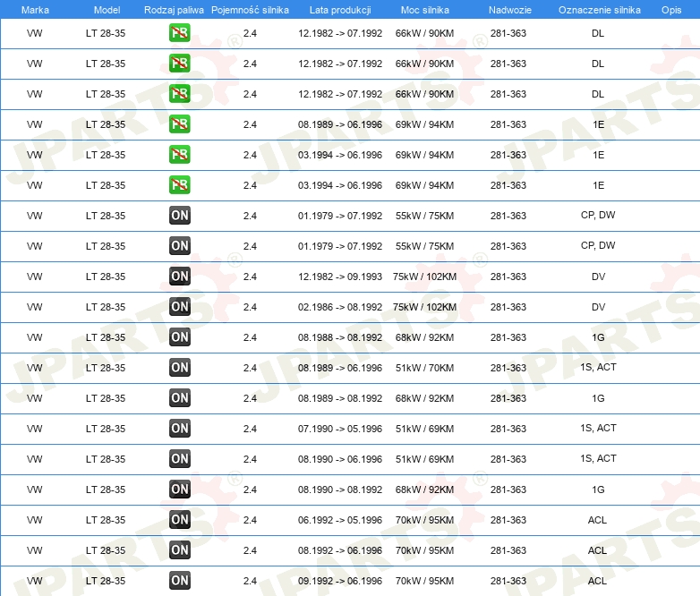Click the ON diesel icon in the 08.1992 -> 06.1996 row
The image size is (700, 596).
[x=179, y=549]
